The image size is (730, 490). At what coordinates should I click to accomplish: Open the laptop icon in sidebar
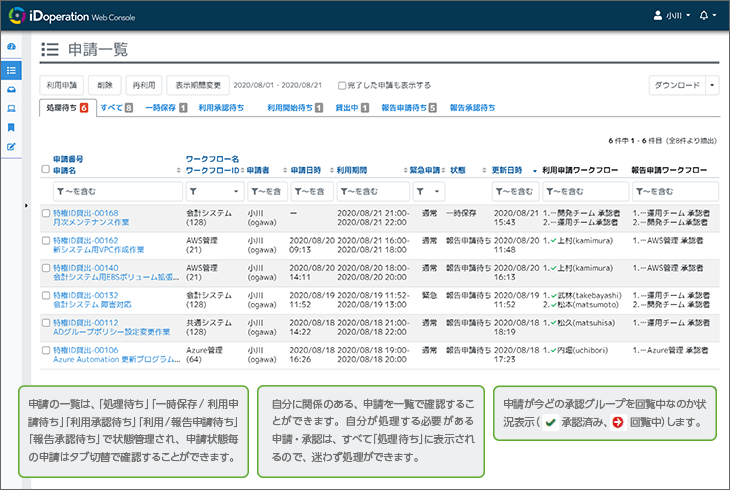point(11,108)
